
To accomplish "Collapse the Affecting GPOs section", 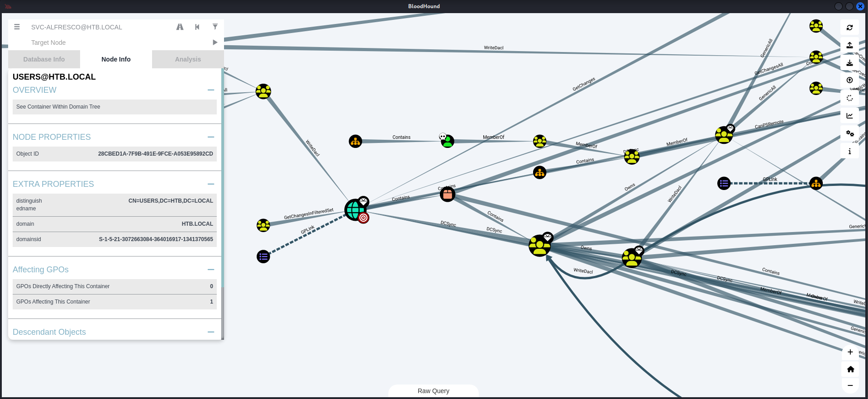I will click(x=211, y=270).
